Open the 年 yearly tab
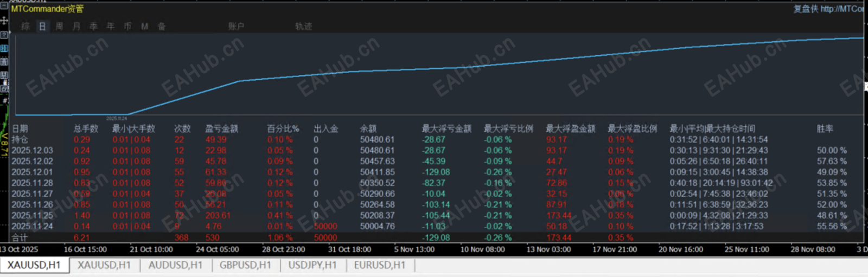Viewport: 868px width, 277px height. point(111,26)
